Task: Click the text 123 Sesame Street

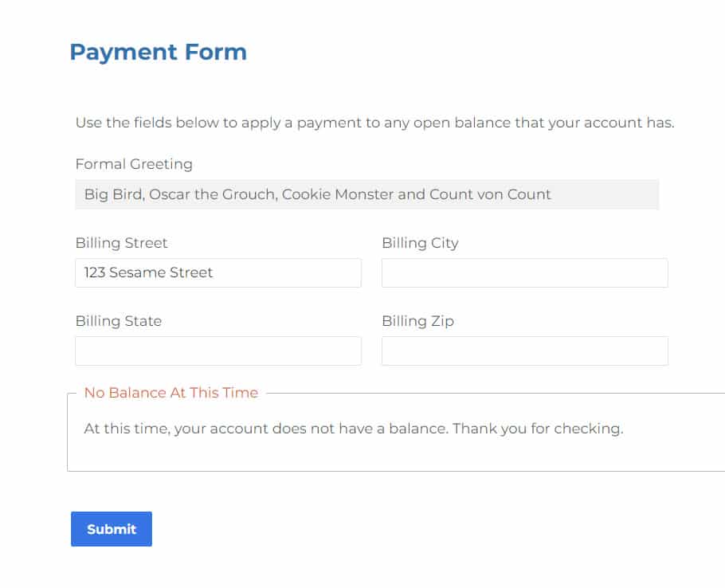Action: [x=148, y=272]
